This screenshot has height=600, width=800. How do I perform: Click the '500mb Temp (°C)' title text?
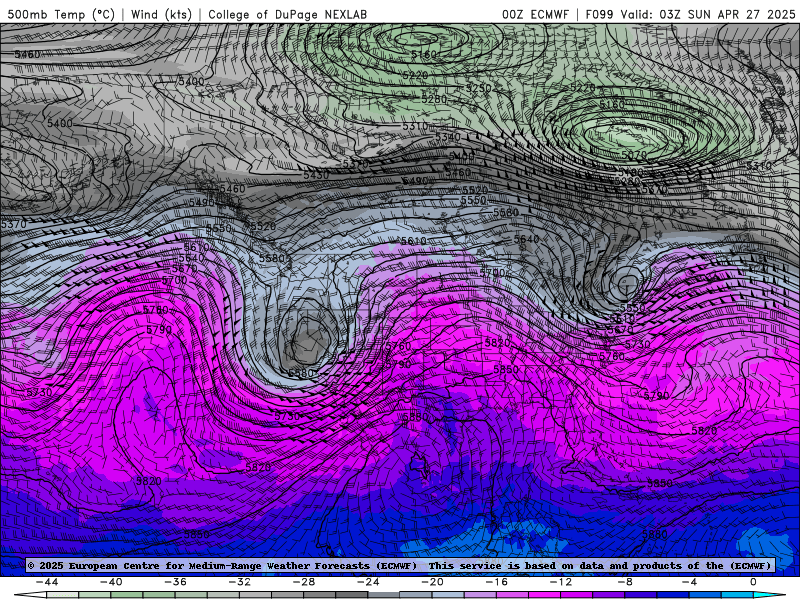coord(61,14)
